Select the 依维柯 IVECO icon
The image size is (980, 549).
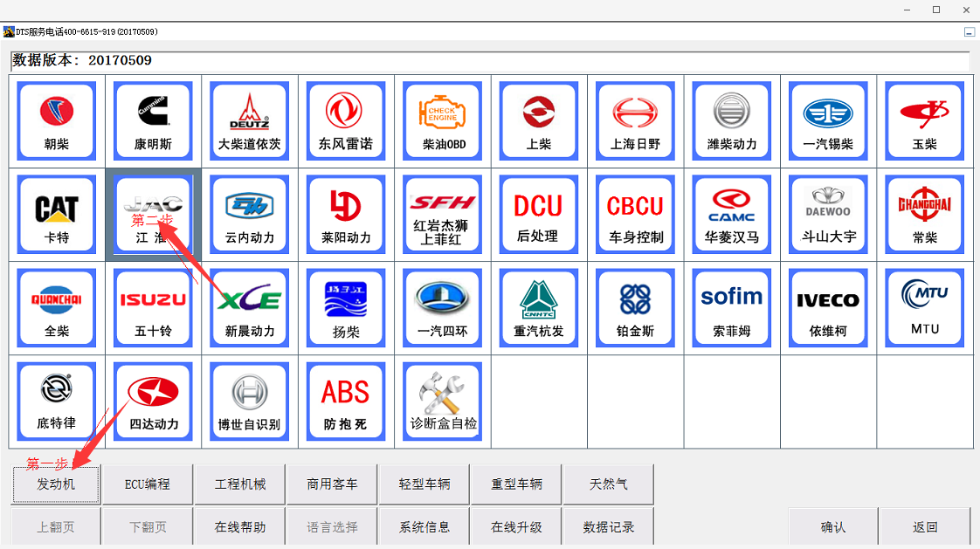pos(828,308)
